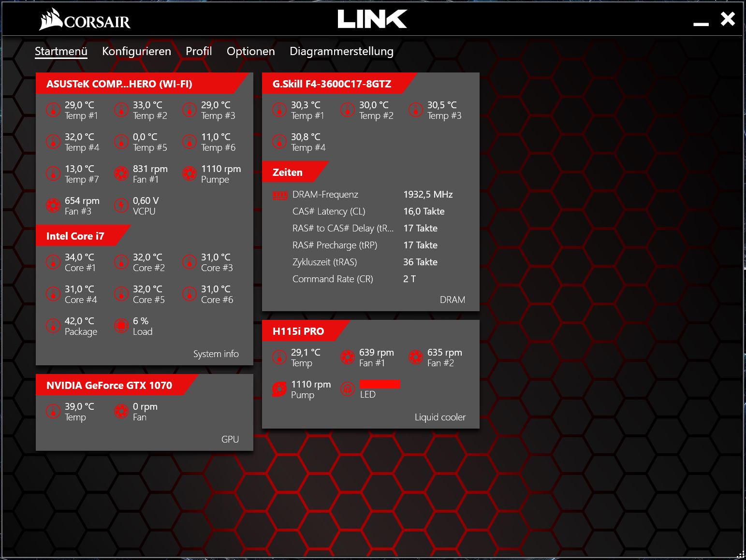Click the H115i PRO Fan #1 icon
Viewport: 746px width, 560px height.
347,357
